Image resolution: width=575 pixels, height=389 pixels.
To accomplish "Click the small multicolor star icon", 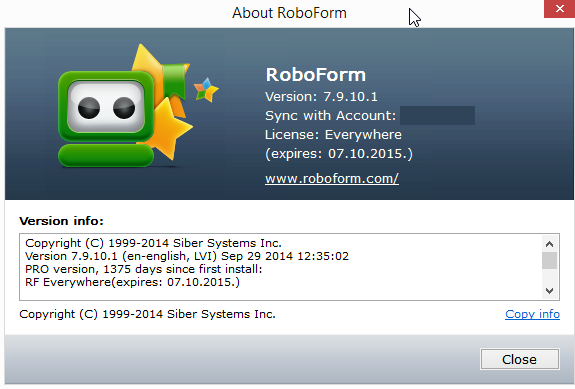I will click(206, 90).
